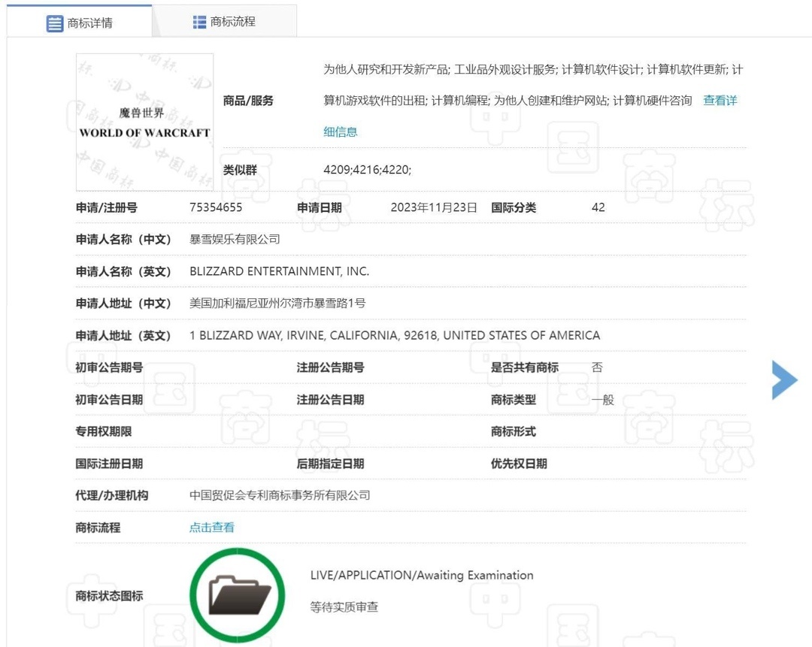
Task: Click the 商品/服务 field label
Action: [248, 101]
